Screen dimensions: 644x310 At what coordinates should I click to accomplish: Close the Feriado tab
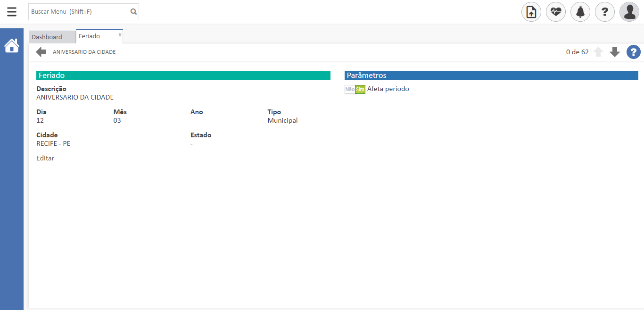[120, 34]
